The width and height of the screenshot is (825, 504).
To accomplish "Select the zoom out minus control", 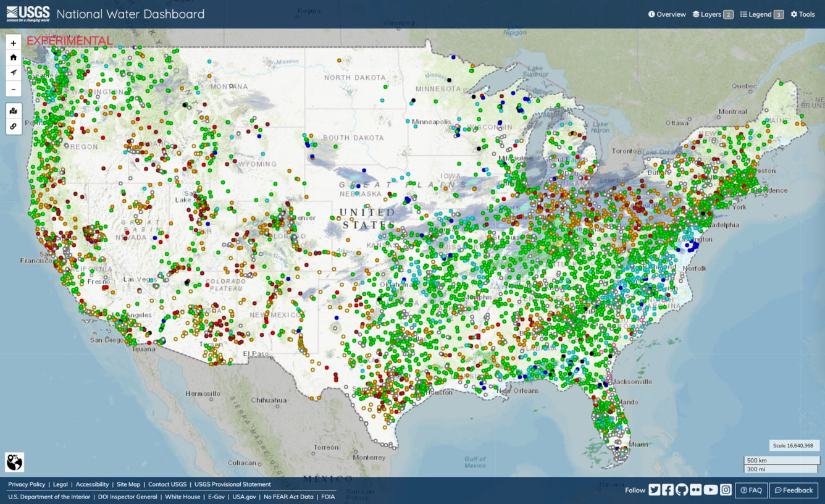I will tap(13, 89).
